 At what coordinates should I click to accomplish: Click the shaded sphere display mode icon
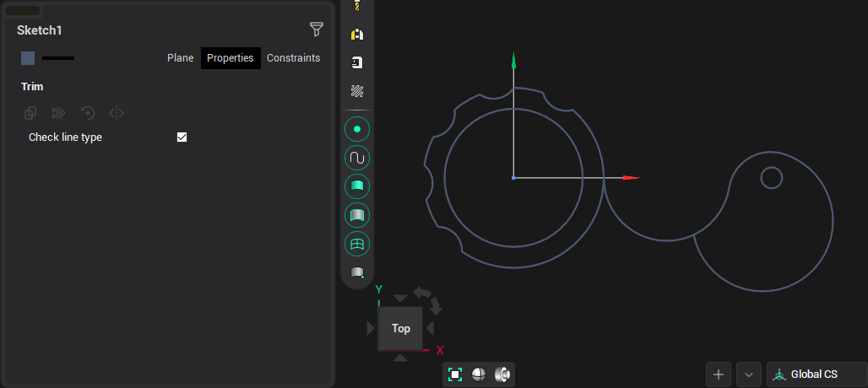click(479, 375)
